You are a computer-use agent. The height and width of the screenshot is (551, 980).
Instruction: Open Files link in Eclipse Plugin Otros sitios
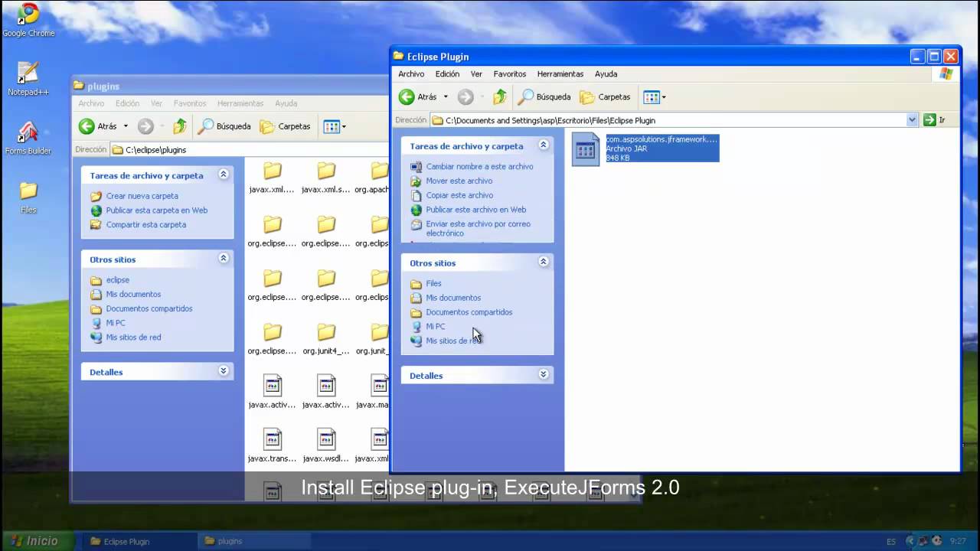click(x=433, y=284)
